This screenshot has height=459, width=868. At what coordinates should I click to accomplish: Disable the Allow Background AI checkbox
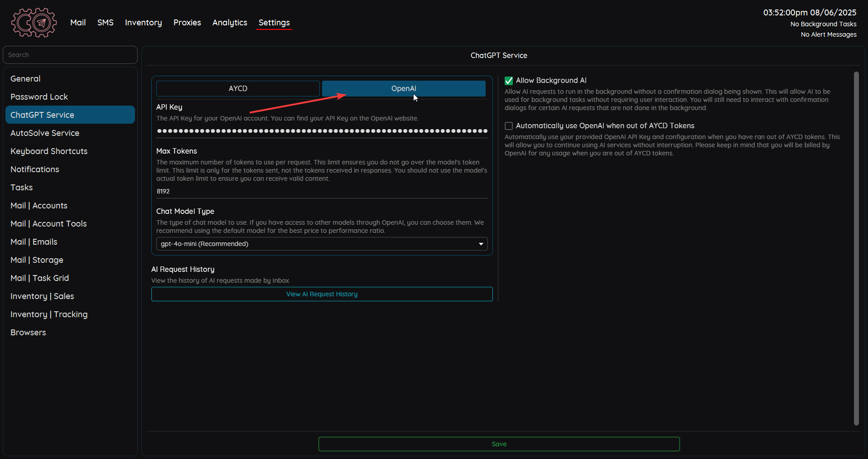point(508,81)
